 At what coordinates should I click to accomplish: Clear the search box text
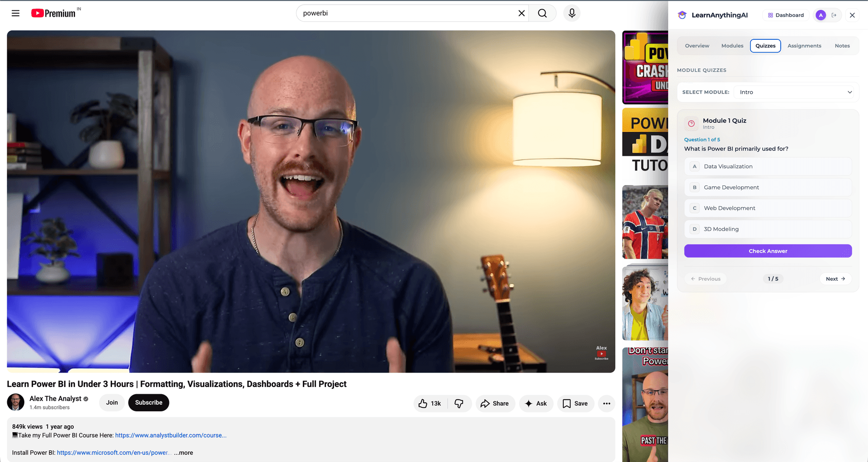click(x=521, y=13)
